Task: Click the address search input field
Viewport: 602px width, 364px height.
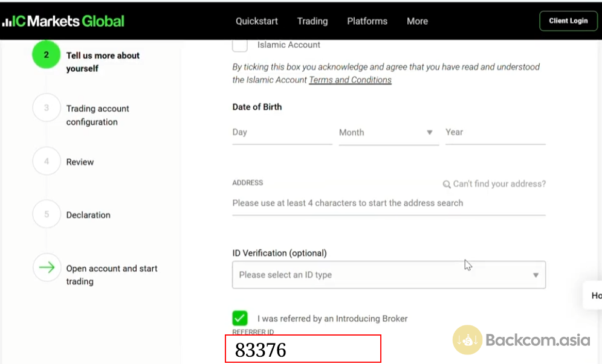Action: click(x=389, y=203)
